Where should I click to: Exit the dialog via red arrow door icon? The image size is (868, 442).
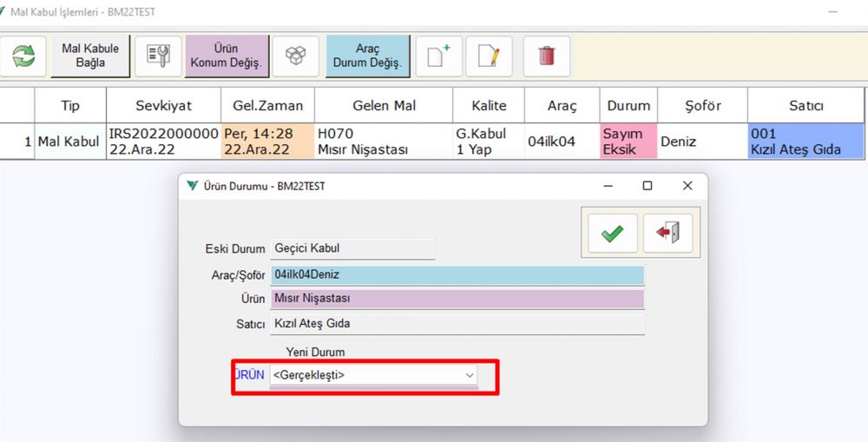[667, 233]
